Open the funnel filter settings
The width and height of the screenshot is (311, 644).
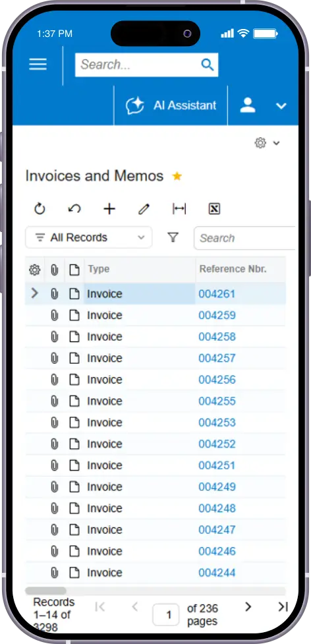[173, 237]
